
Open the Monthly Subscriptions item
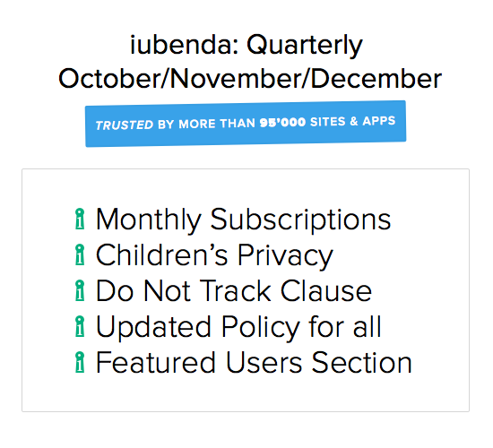[x=243, y=220]
